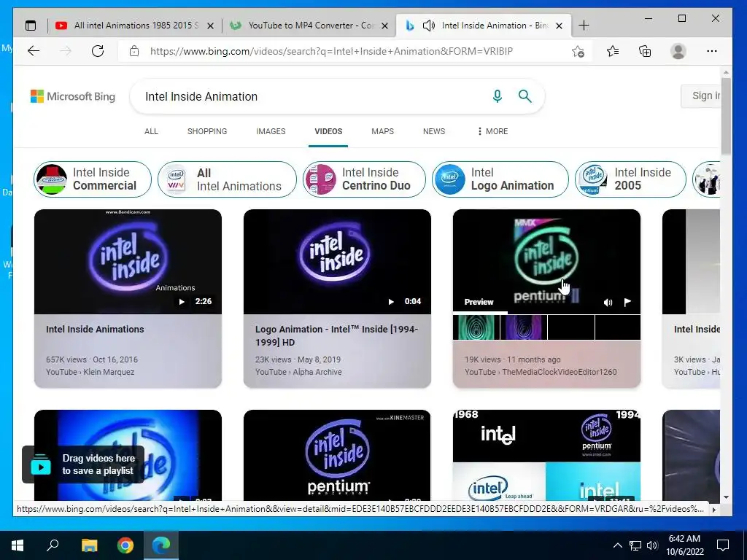Open network status tray icon
The image size is (747, 560).
[x=635, y=545]
